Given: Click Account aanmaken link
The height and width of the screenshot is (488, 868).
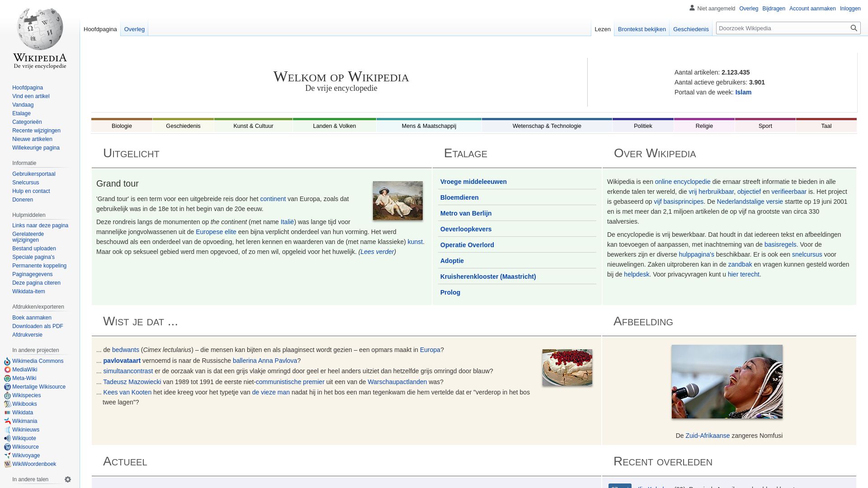Looking at the screenshot, I should pos(812,9).
